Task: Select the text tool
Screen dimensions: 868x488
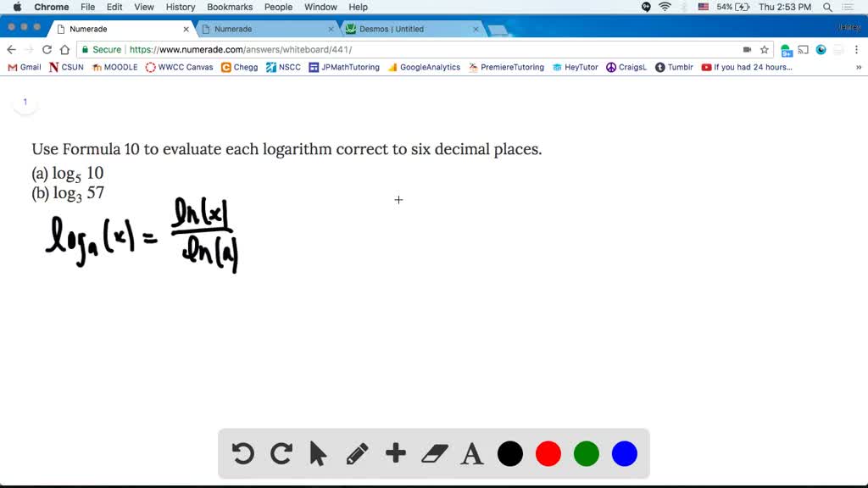Action: point(471,453)
